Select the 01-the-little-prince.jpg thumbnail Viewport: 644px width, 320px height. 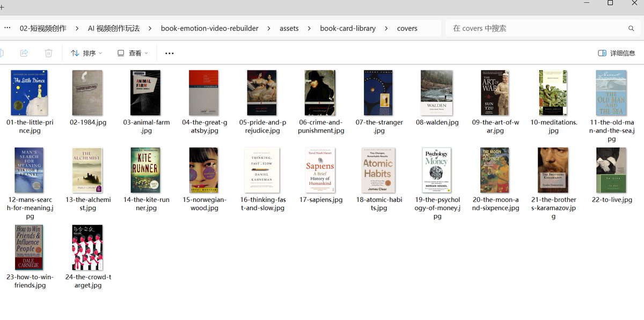[x=29, y=93]
